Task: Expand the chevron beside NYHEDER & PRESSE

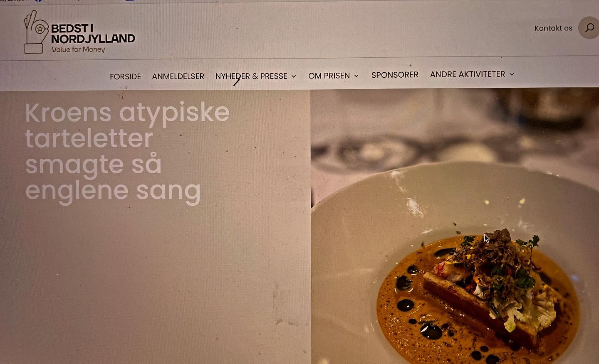Action: [294, 76]
